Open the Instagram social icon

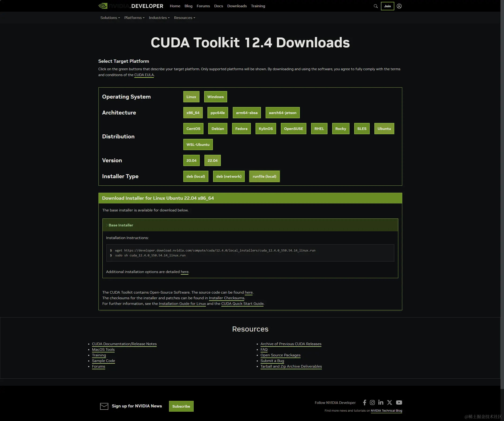tap(372, 403)
